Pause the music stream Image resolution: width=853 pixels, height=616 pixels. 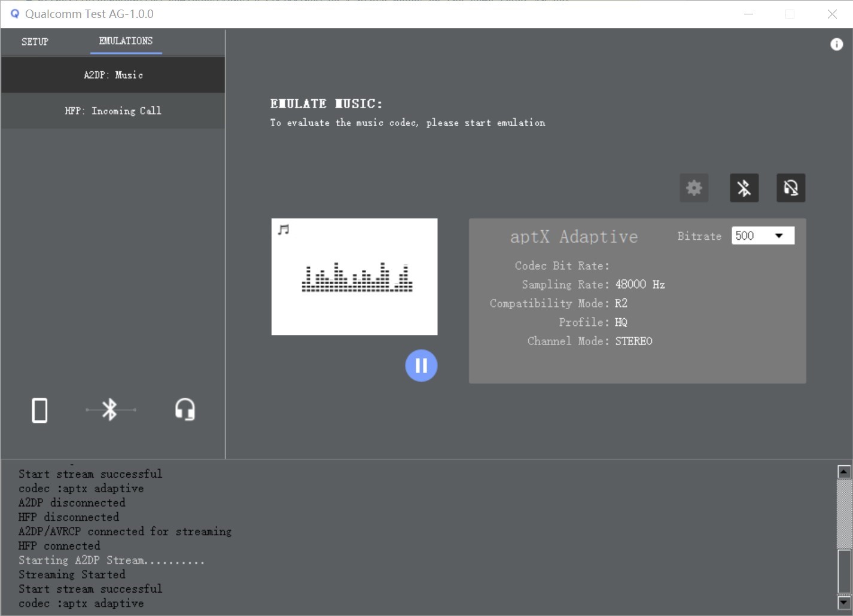(x=421, y=365)
